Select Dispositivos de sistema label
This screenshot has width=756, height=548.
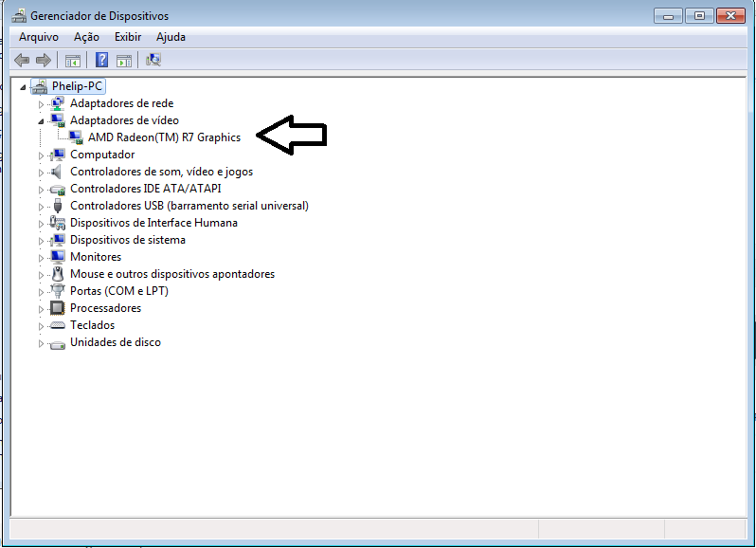click(128, 240)
